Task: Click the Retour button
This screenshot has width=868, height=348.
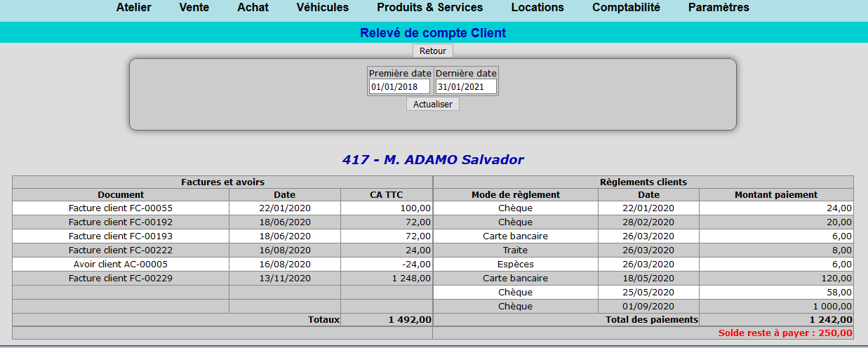Action: click(433, 51)
